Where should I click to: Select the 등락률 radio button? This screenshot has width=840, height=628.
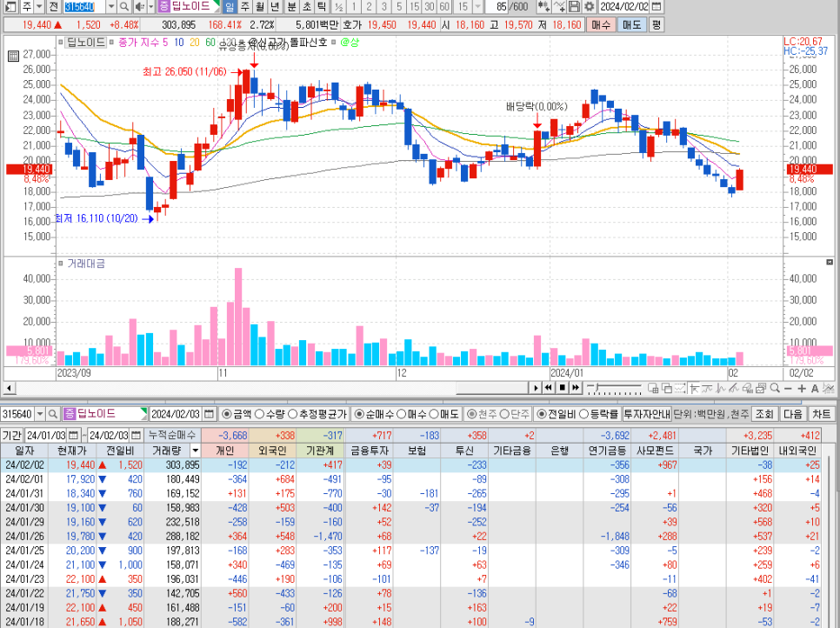point(583,414)
